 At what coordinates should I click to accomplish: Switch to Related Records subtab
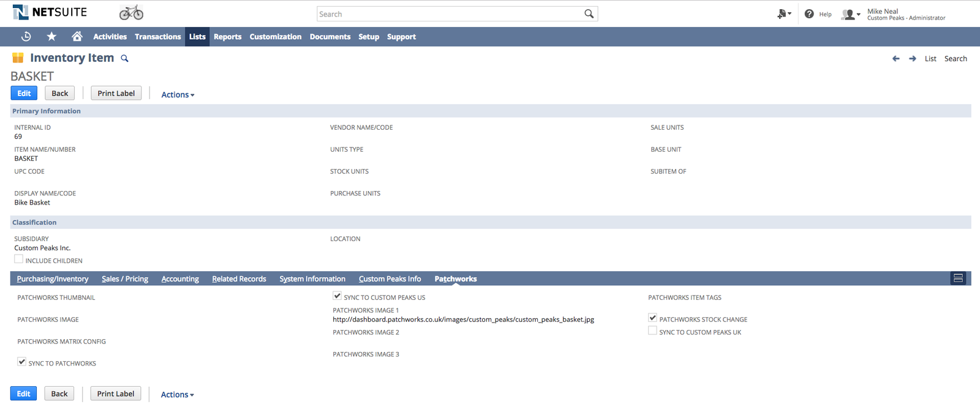[x=239, y=279]
